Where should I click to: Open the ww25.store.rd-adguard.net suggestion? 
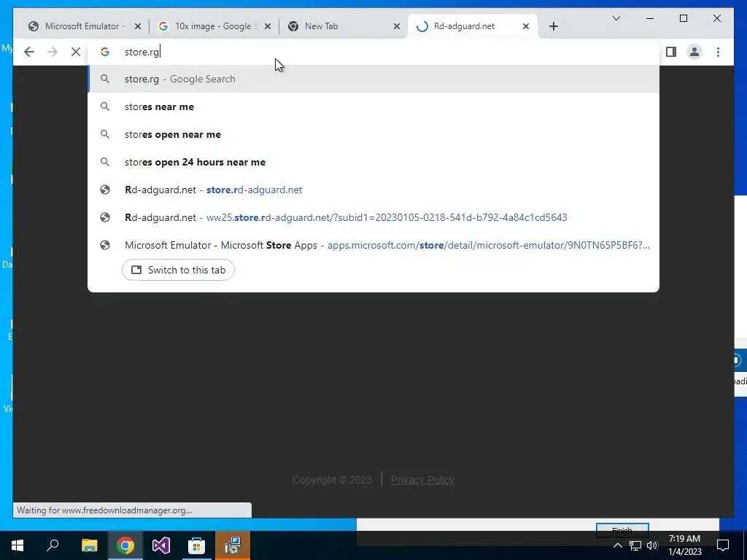click(x=373, y=217)
